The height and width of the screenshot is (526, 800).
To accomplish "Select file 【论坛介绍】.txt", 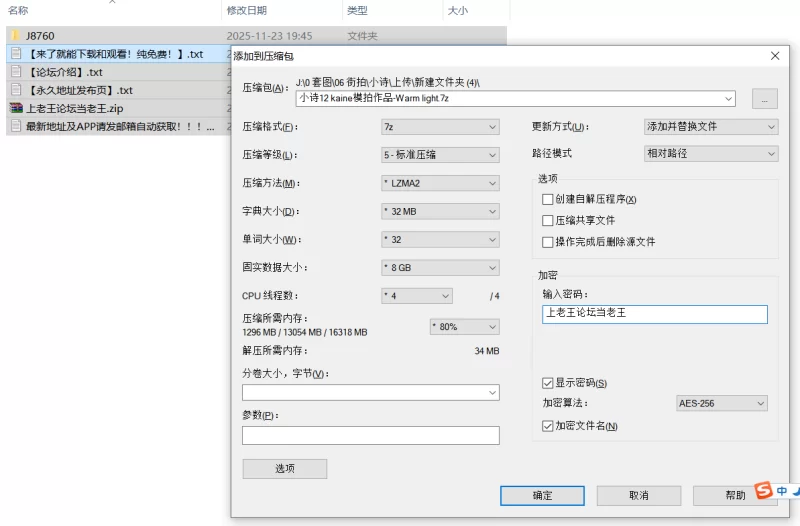I will 64,72.
